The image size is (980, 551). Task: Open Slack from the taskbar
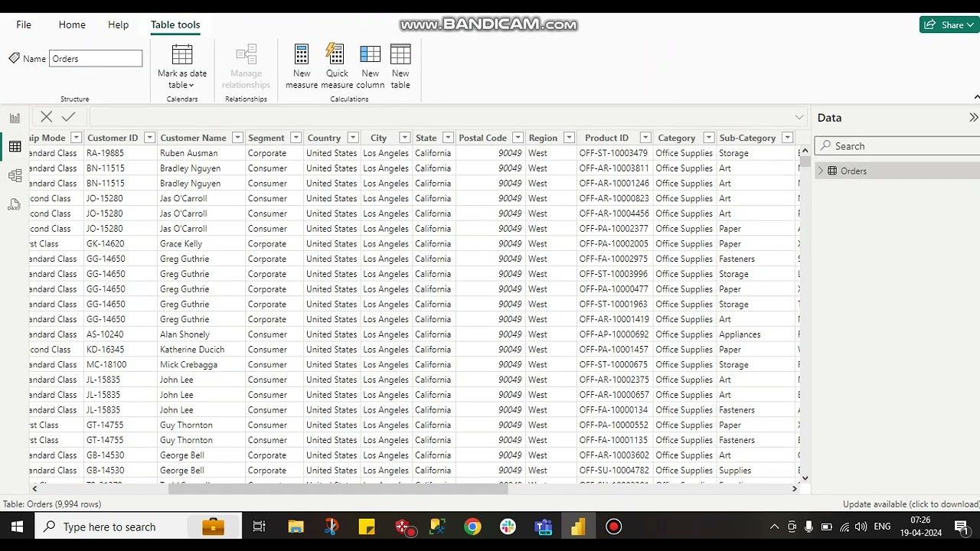tap(508, 527)
